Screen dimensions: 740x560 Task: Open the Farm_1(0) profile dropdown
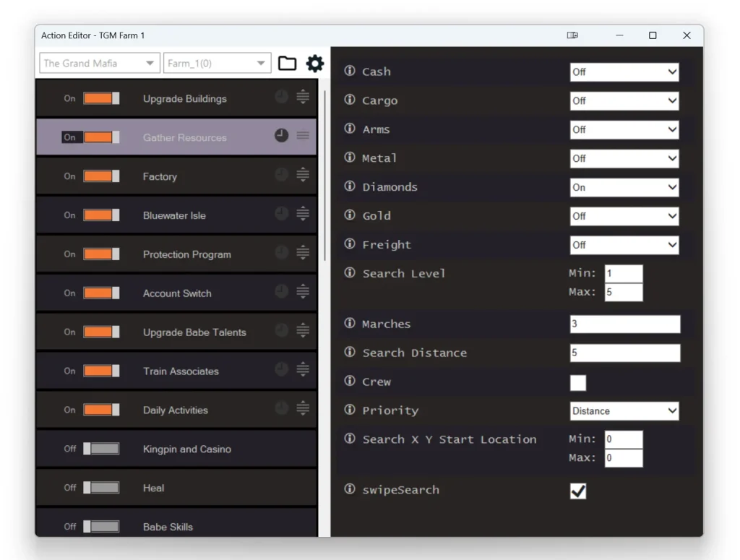[x=217, y=63]
